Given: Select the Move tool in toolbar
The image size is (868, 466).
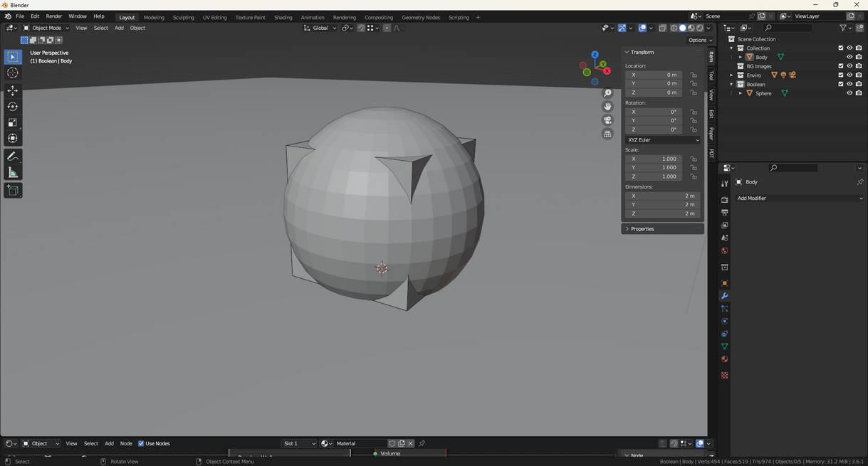Looking at the screenshot, I should tap(13, 90).
